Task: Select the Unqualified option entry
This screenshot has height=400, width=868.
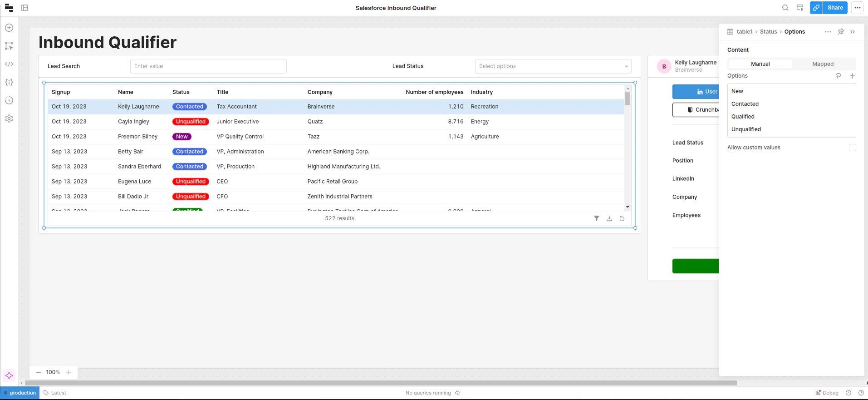Action: click(792, 129)
